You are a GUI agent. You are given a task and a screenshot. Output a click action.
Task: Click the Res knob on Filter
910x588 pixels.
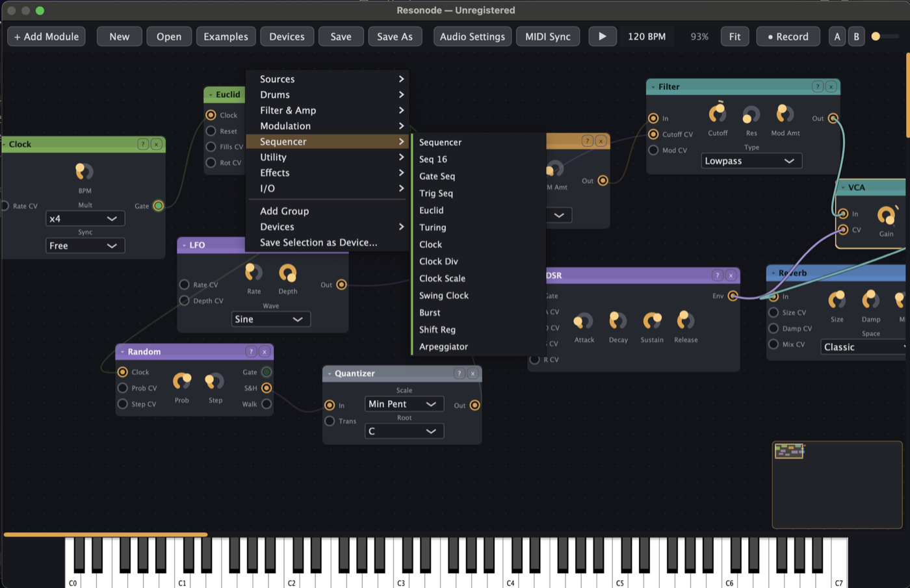[751, 115]
